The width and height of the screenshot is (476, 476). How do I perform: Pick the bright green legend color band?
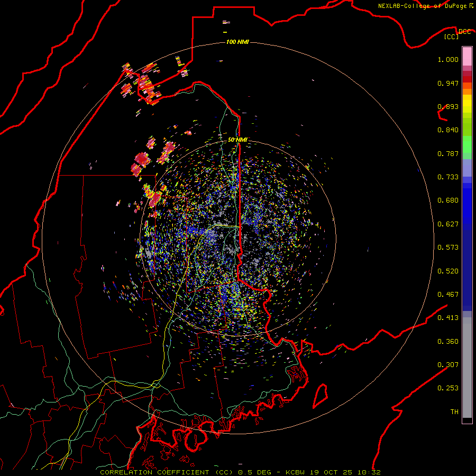click(467, 144)
